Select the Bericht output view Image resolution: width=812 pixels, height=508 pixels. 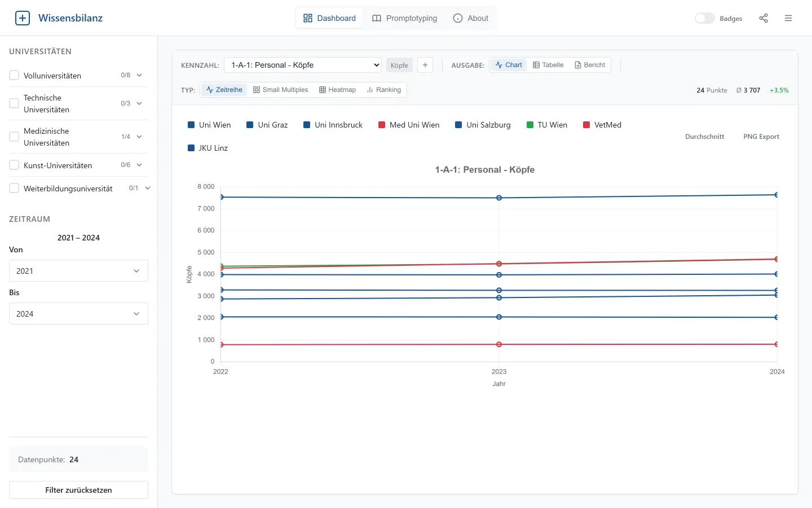click(590, 65)
